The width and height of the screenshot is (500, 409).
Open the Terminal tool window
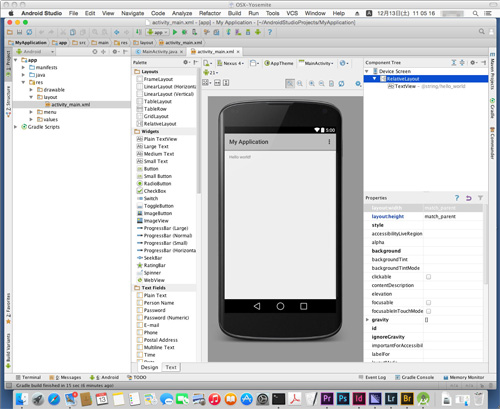[29, 377]
